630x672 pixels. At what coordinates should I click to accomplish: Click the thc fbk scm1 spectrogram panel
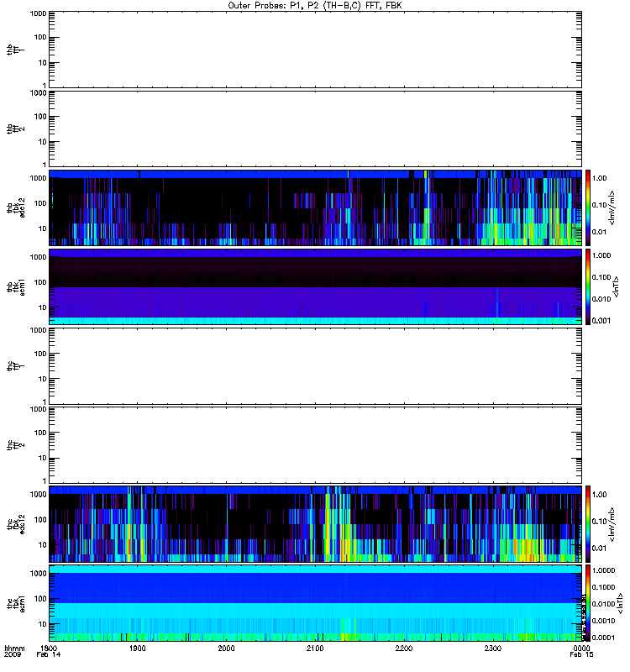click(316, 603)
